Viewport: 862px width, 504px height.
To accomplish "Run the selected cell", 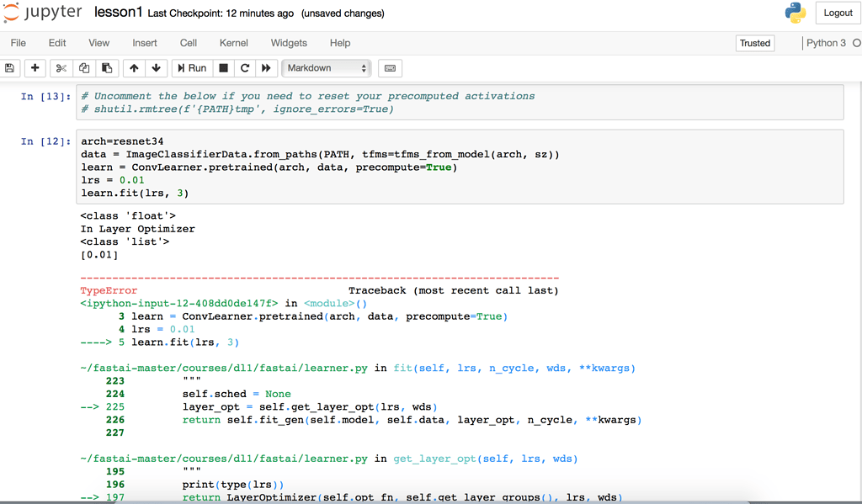I will (189, 68).
